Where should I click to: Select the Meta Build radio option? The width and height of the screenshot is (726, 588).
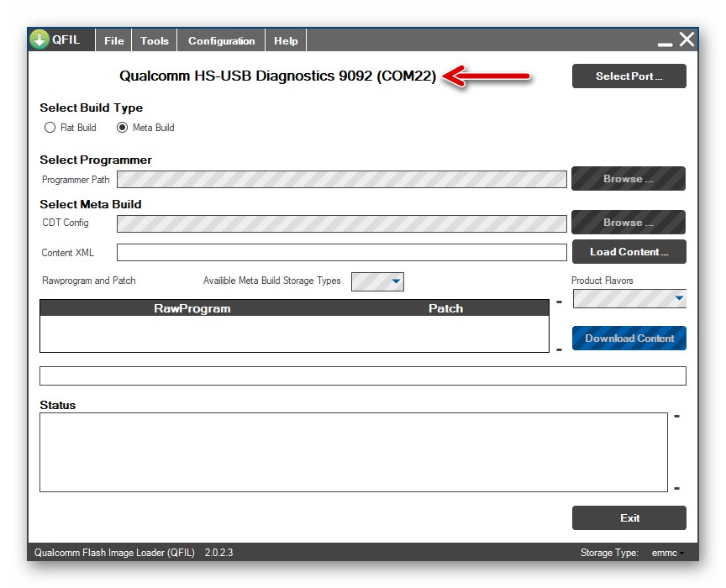pyautogui.click(x=145, y=128)
